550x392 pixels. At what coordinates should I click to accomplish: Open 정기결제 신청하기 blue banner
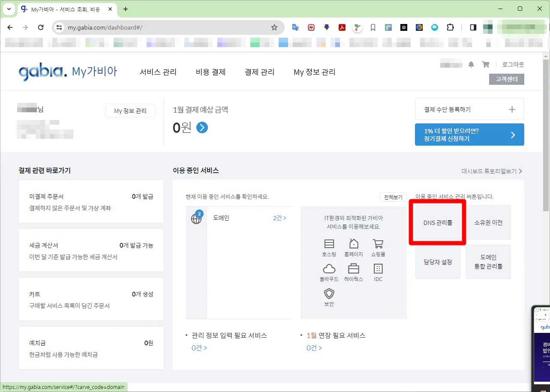[469, 135]
